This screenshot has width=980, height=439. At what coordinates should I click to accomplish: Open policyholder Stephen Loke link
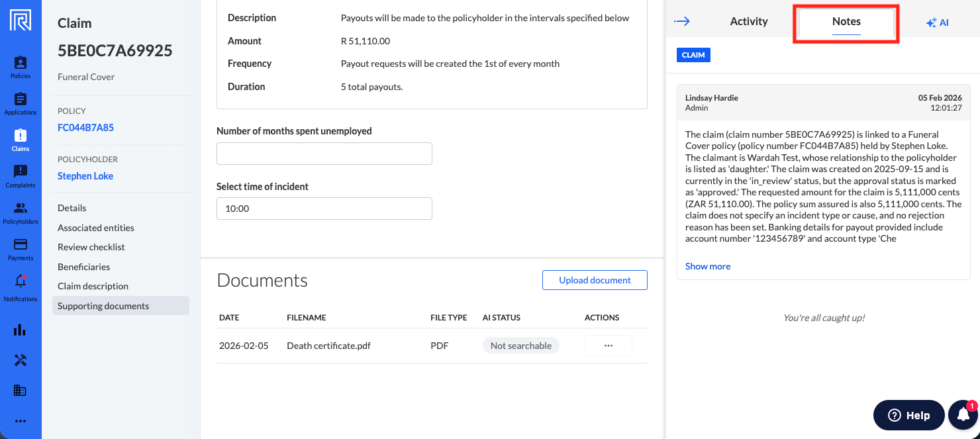(x=85, y=175)
